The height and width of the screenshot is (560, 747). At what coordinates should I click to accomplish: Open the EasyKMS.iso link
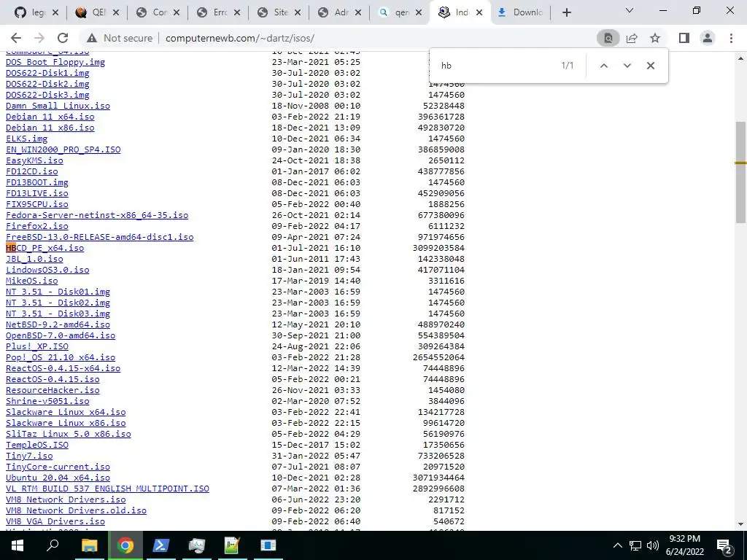tap(34, 160)
